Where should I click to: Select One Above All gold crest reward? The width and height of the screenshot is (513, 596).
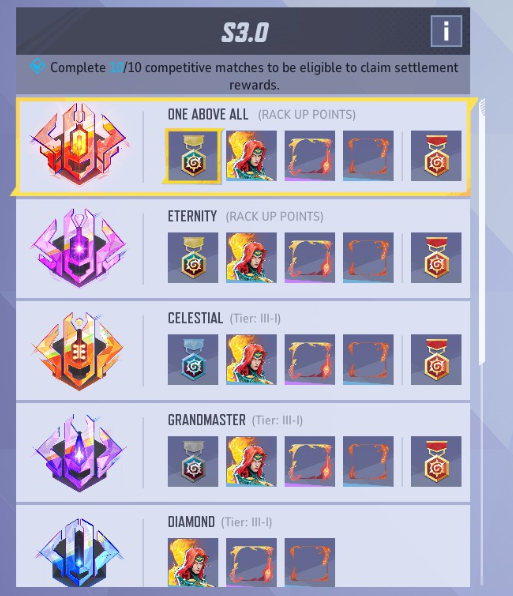coord(193,156)
